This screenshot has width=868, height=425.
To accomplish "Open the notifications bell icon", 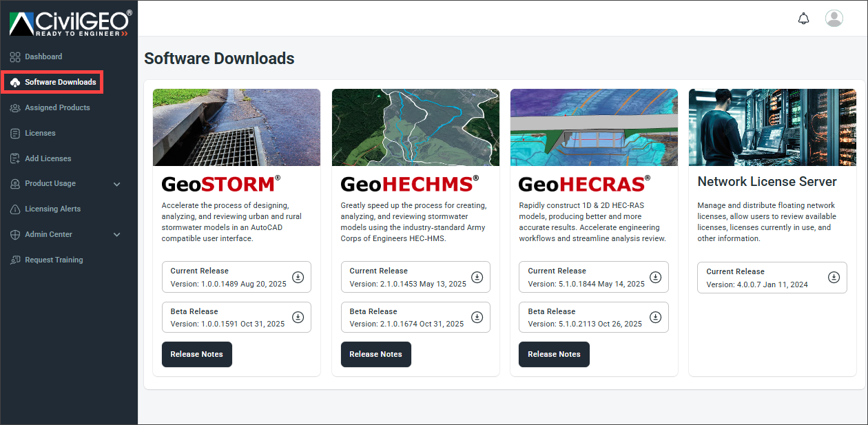I will 803,18.
